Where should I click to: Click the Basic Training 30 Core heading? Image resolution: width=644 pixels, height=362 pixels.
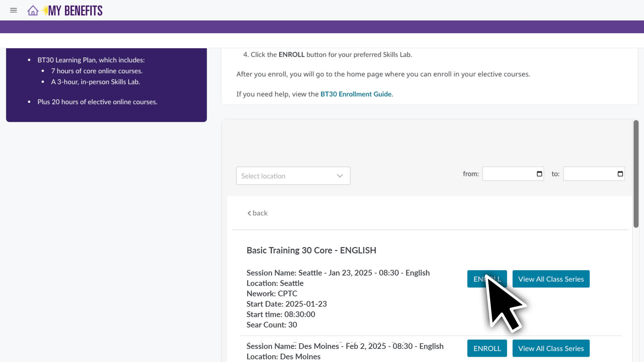click(x=311, y=250)
